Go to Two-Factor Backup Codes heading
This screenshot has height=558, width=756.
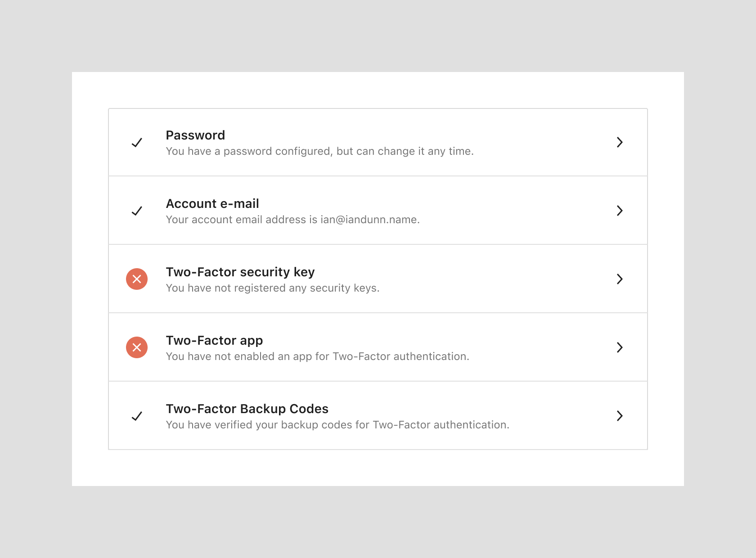[x=247, y=409]
